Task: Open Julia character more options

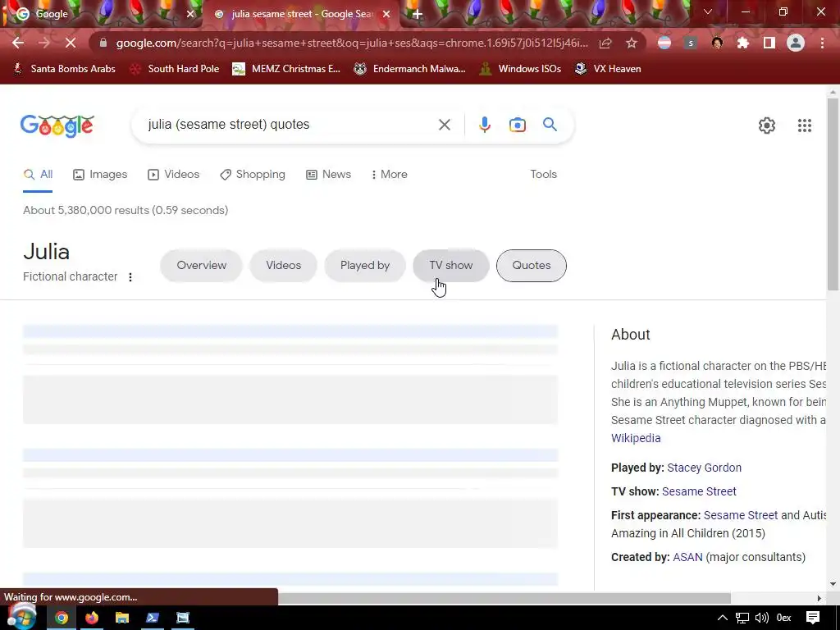Action: pos(130,277)
